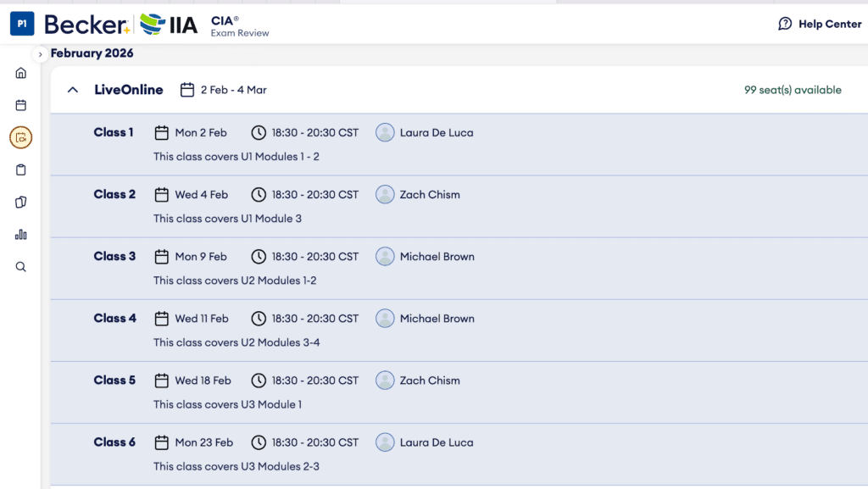The width and height of the screenshot is (868, 489).
Task: Open the Home icon in sidebar
Action: coord(21,73)
